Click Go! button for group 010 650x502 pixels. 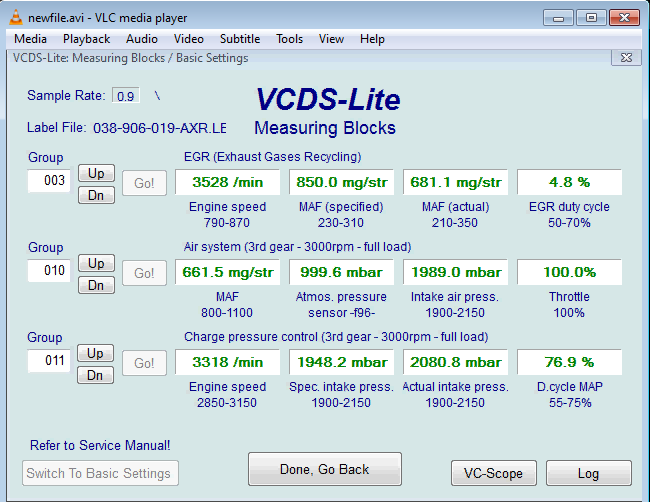click(x=144, y=273)
